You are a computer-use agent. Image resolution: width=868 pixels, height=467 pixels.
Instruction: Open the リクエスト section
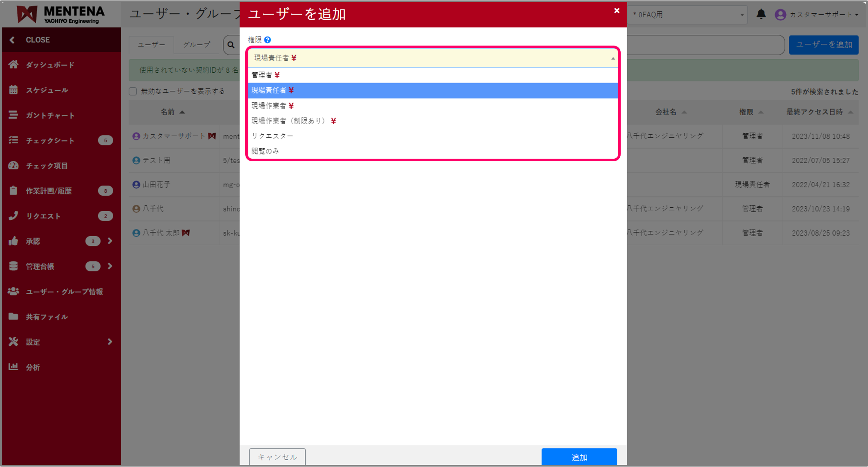pyautogui.click(x=43, y=216)
